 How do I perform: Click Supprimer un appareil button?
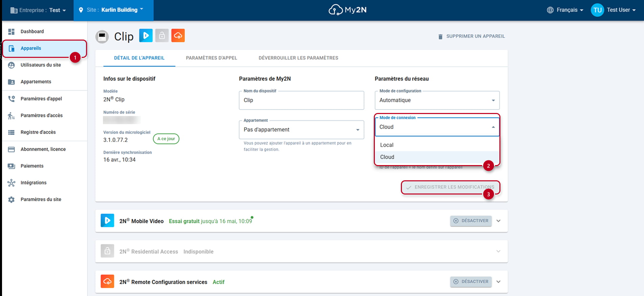(x=472, y=36)
